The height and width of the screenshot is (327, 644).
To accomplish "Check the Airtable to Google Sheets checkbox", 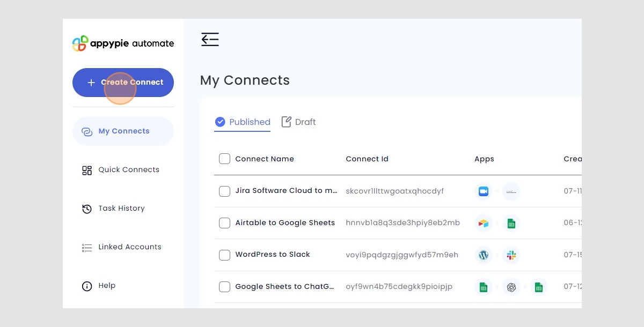I will tap(224, 223).
